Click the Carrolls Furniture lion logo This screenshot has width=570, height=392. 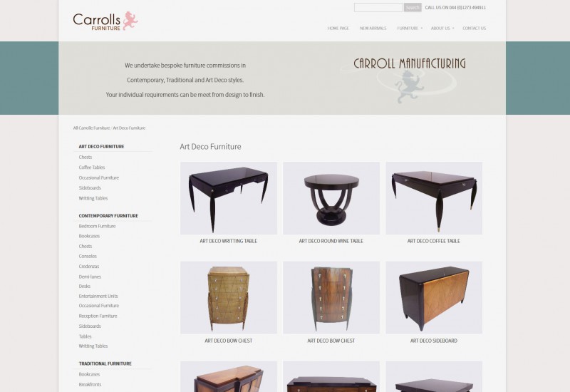click(105, 21)
